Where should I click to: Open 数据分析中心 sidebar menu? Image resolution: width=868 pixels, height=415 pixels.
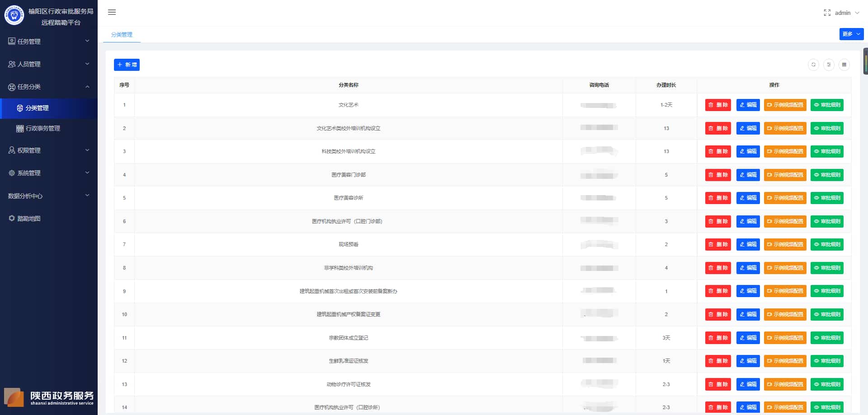(x=49, y=196)
